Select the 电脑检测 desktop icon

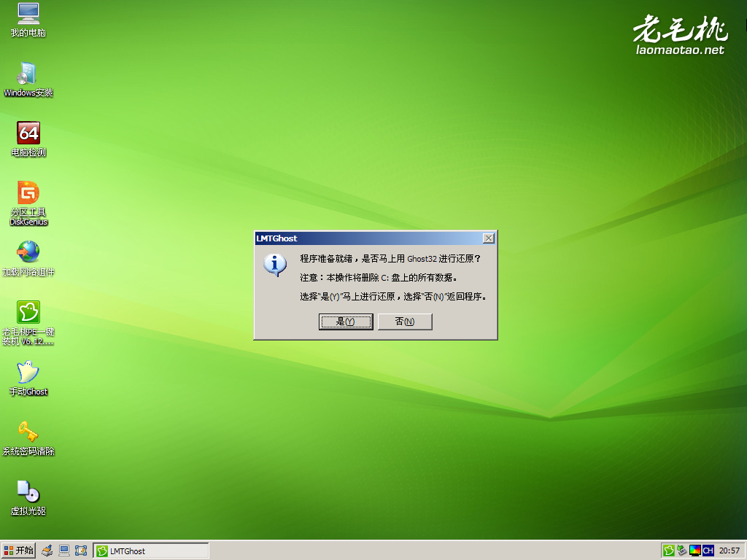28,139
